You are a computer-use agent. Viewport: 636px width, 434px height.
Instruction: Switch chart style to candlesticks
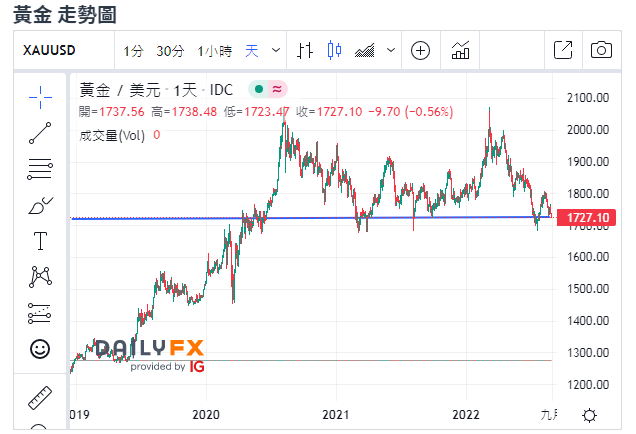click(334, 50)
